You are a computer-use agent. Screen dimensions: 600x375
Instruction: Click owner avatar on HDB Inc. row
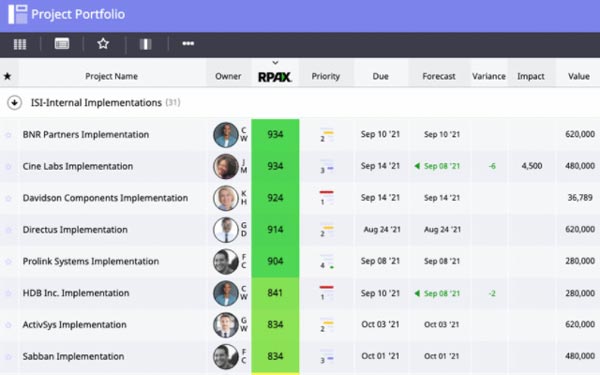(x=226, y=293)
